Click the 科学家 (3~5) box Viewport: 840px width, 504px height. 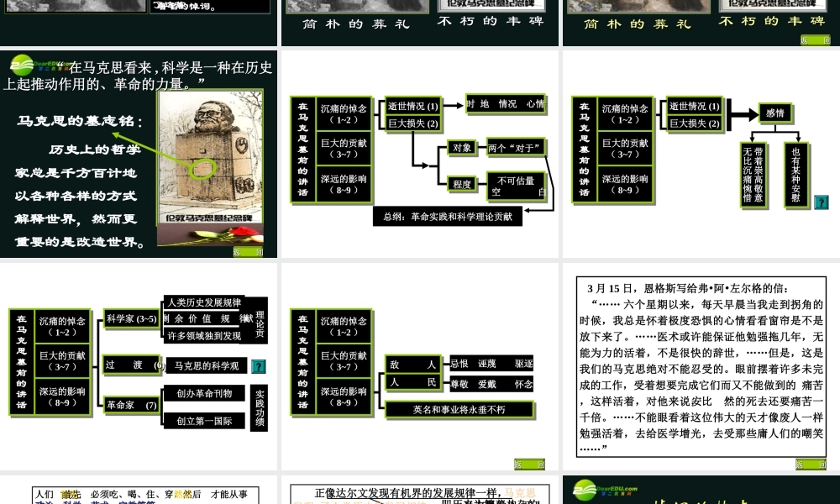[x=131, y=319]
